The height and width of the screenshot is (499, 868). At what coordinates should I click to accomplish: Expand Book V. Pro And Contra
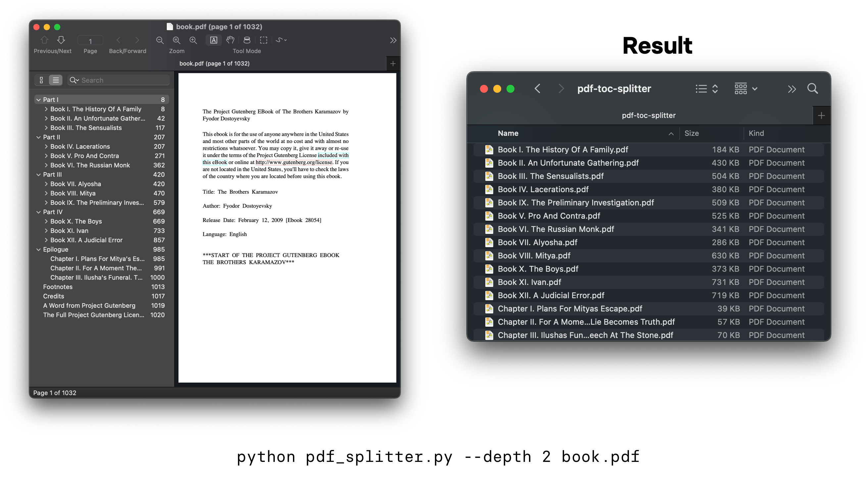46,156
